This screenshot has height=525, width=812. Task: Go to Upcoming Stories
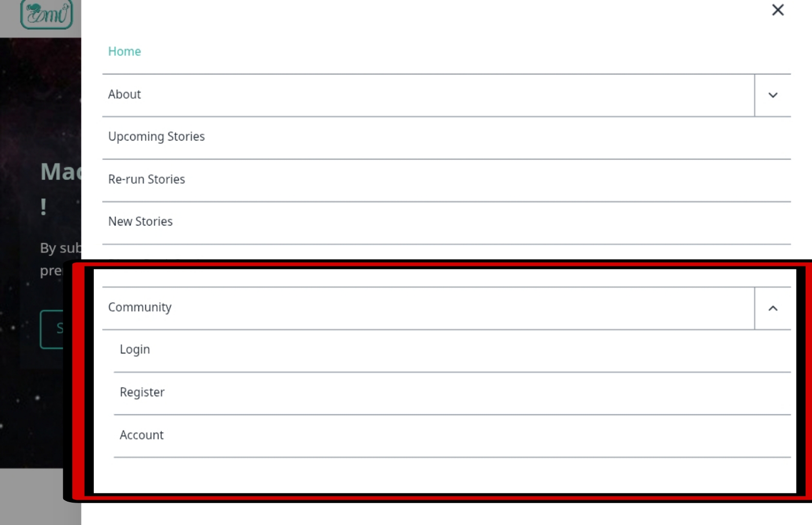156,137
